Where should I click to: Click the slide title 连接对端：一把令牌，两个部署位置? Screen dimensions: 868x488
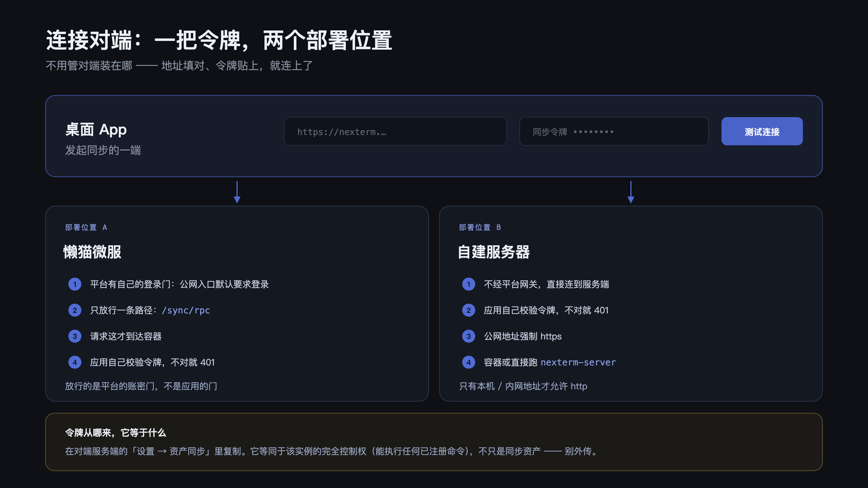219,40
